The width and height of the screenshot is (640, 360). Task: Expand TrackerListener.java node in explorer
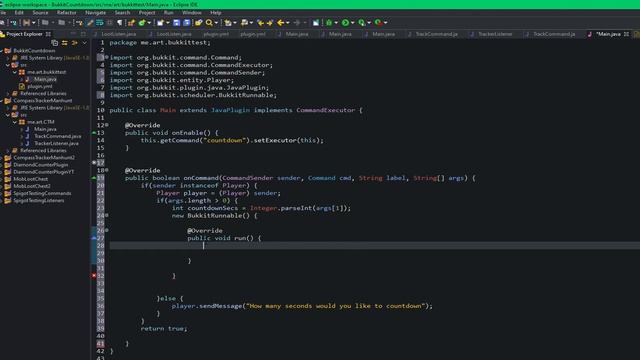coord(22,143)
